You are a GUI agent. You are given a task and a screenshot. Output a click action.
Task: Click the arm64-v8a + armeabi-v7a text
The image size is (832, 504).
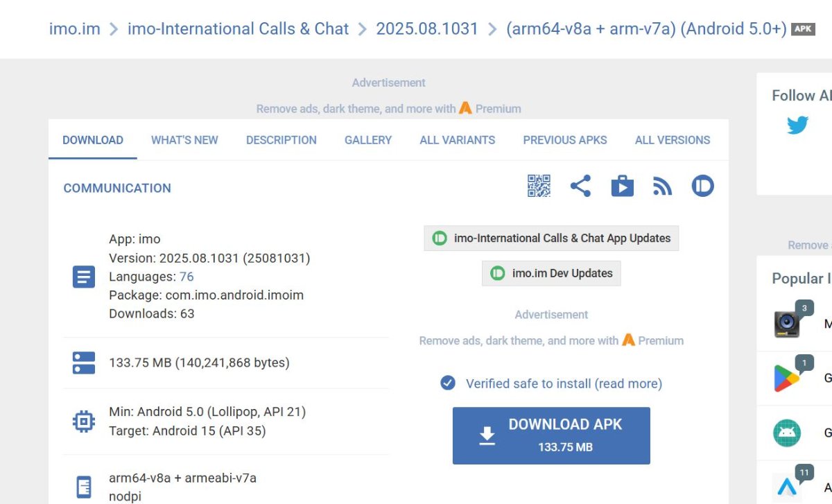[x=182, y=478]
